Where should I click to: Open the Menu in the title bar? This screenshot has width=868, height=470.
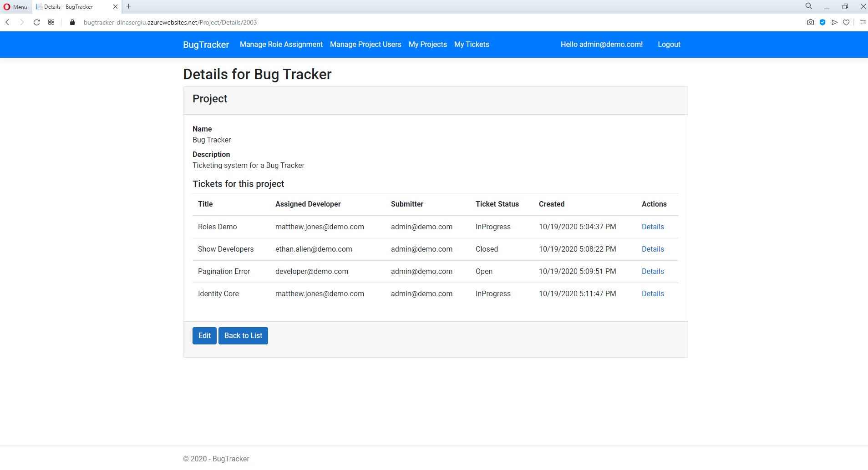point(19,7)
